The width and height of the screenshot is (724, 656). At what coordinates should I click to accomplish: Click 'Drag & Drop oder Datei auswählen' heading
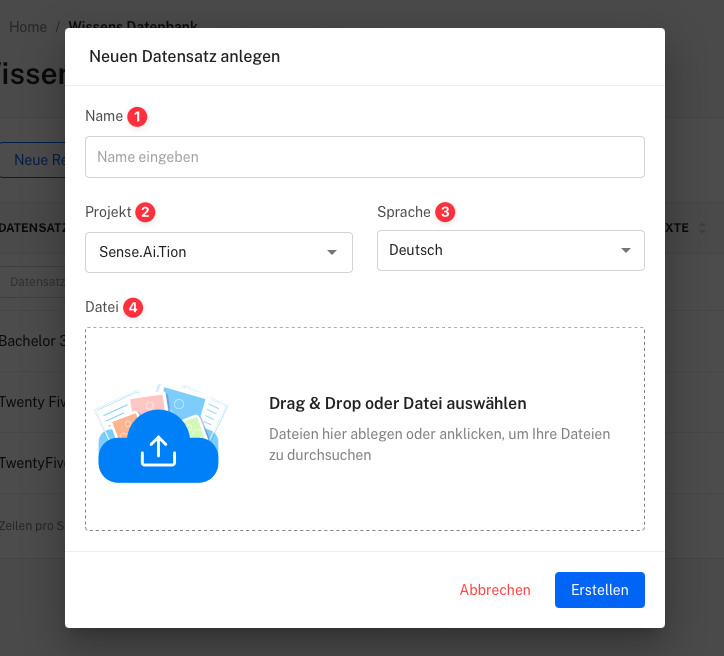(x=397, y=403)
